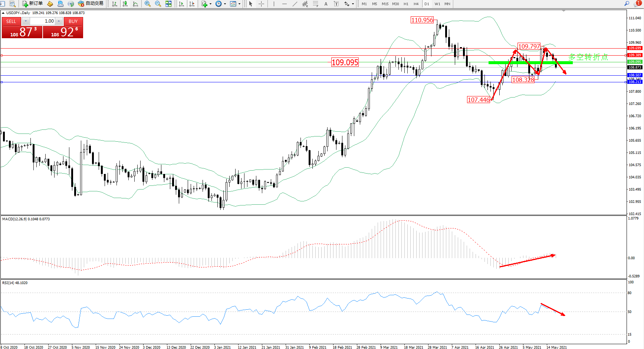Switch to the H4 timeframe
644x349 pixels.
416,4
